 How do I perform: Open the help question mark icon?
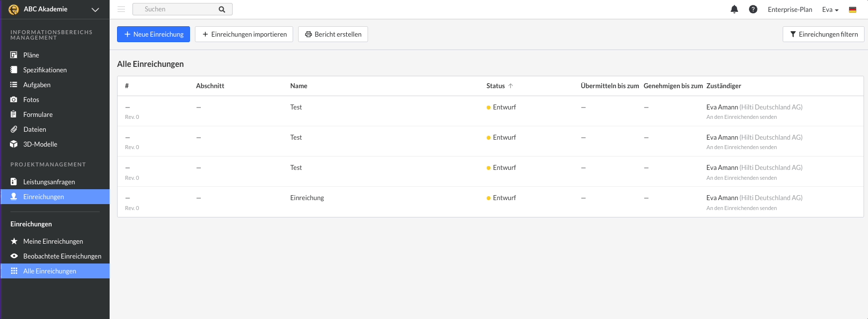pos(753,9)
